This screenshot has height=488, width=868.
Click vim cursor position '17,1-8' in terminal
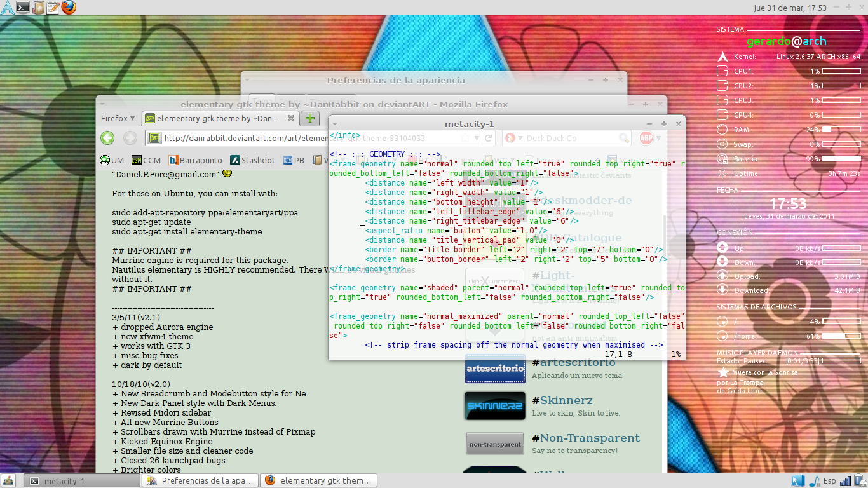(618, 354)
